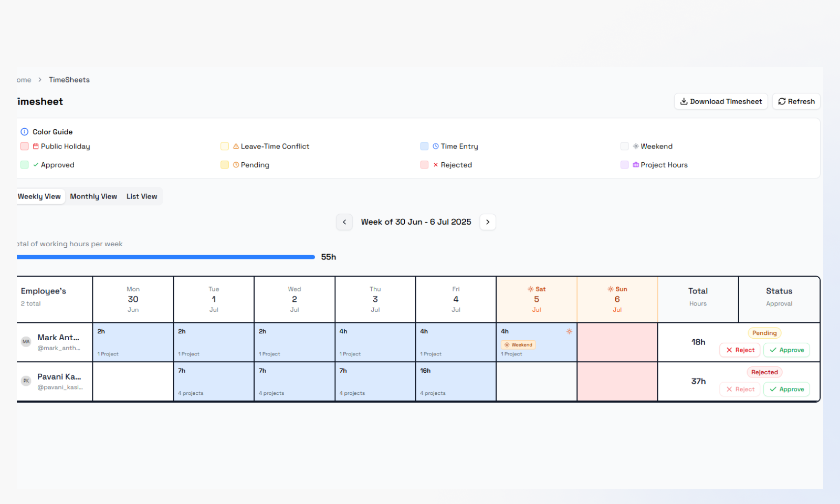Open Mark's Saturday 4h weekend entry
This screenshot has height=504, width=840.
click(x=536, y=342)
